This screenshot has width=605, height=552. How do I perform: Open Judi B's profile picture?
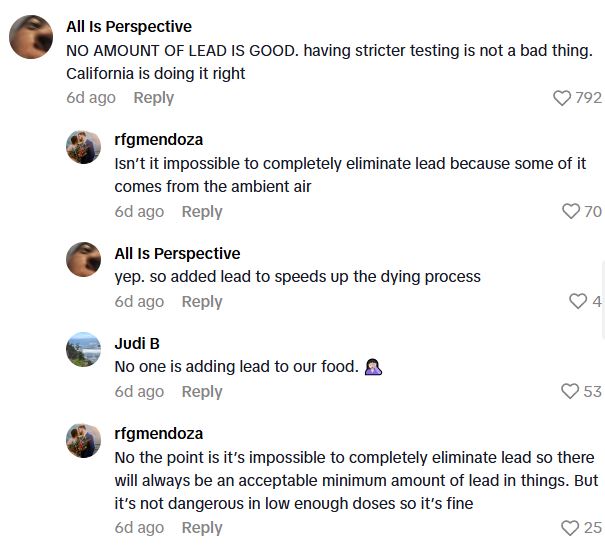point(83,351)
